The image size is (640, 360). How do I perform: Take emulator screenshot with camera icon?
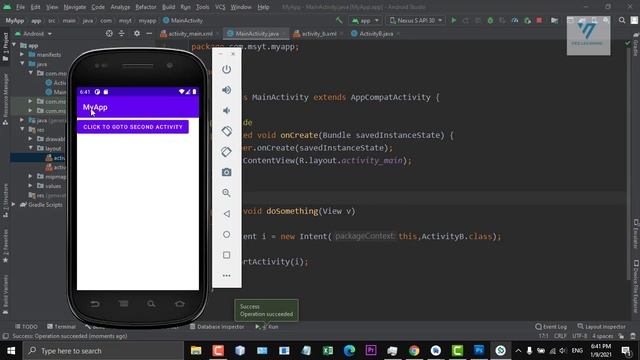[227, 172]
